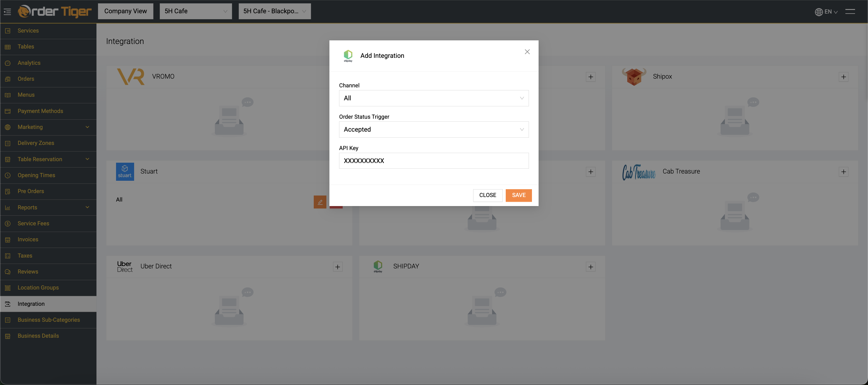Go to Delivery Zones in sidebar

(36, 143)
